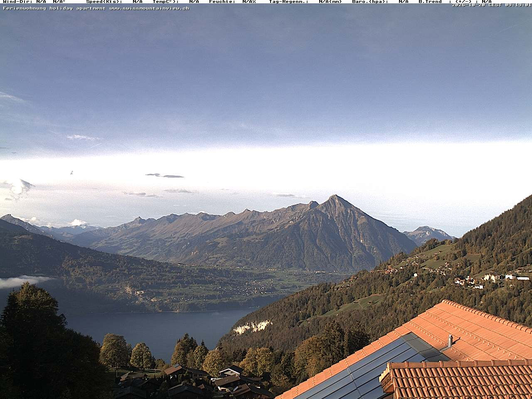
Task: Click the www.swissmountainview.ch address in the overlay
Action: 149,8
